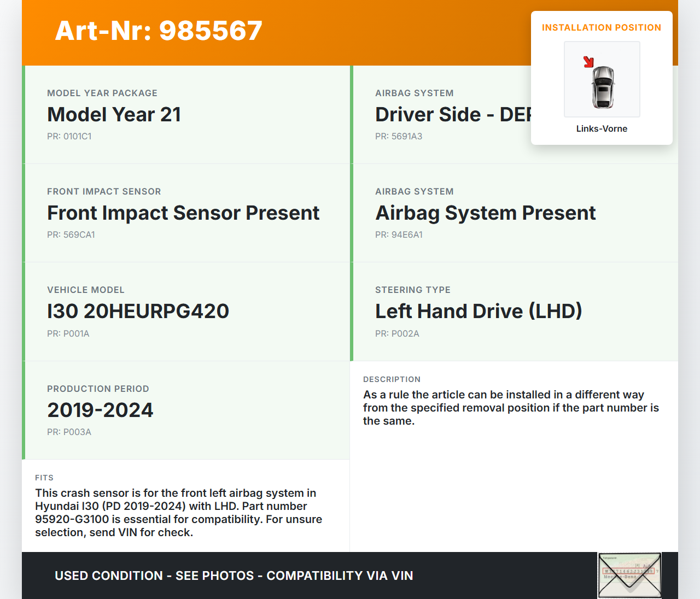The width and height of the screenshot is (700, 599).
Task: Click the Art-Nr: 985567 heading
Action: (x=159, y=31)
